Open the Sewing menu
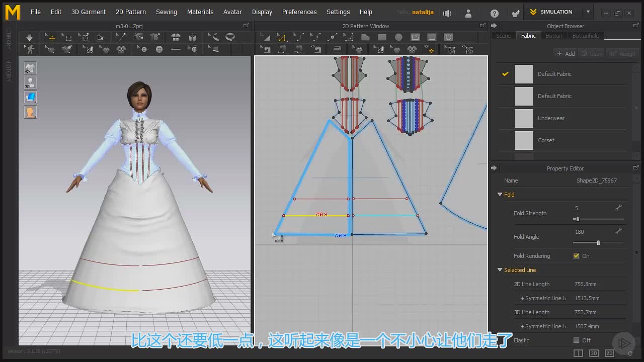This screenshot has width=644, height=362. (x=166, y=12)
